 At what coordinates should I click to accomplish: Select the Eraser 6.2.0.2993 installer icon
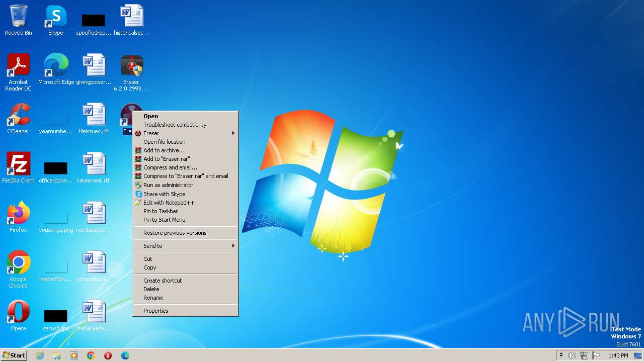tap(131, 72)
